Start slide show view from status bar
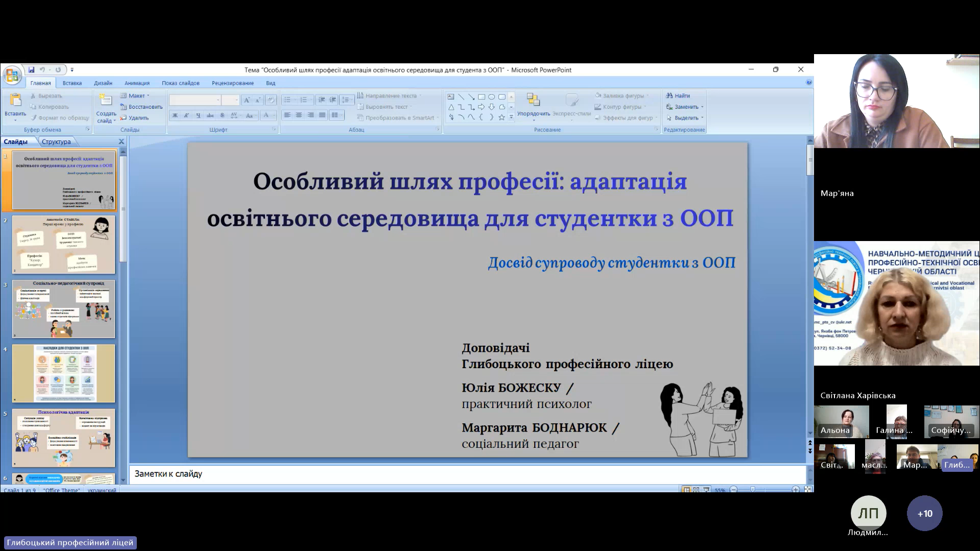The height and width of the screenshot is (551, 980). (706, 490)
